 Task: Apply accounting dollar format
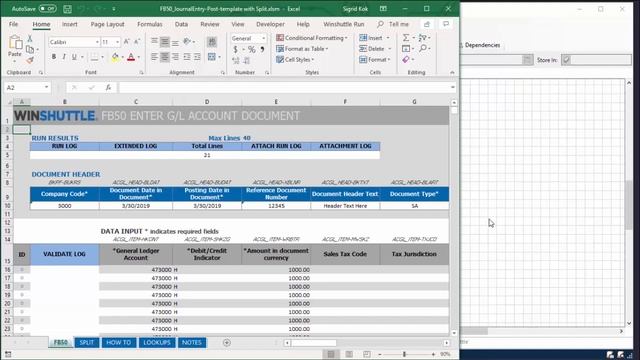click(x=236, y=49)
